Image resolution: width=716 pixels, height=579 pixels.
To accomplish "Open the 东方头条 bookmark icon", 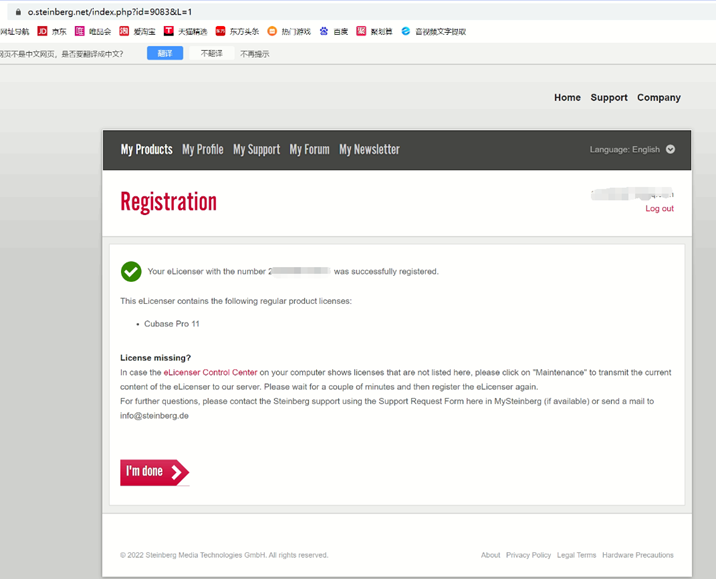I will [221, 32].
